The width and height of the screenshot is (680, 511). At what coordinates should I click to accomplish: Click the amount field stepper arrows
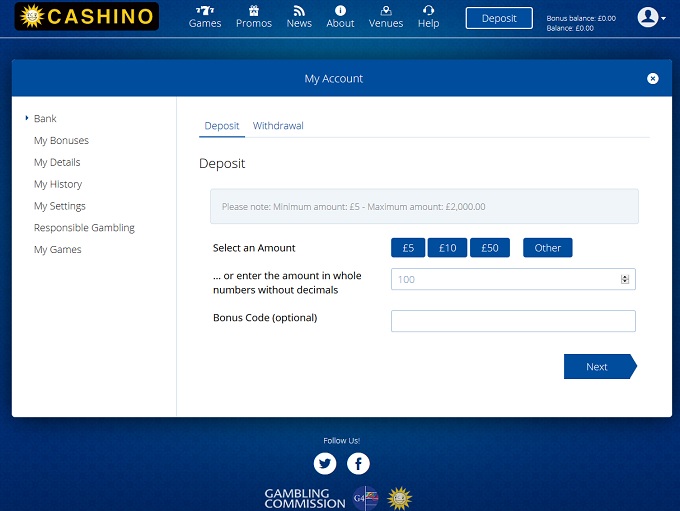coord(625,280)
